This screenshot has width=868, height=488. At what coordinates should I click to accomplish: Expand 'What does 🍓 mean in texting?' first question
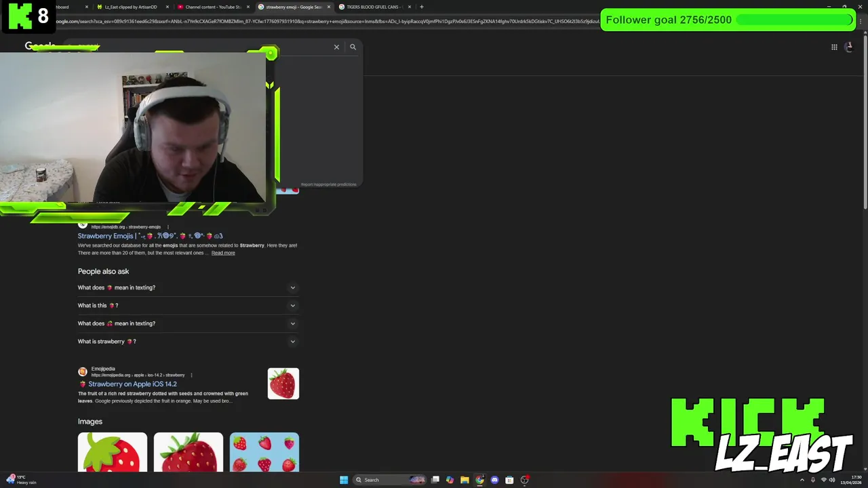click(188, 287)
